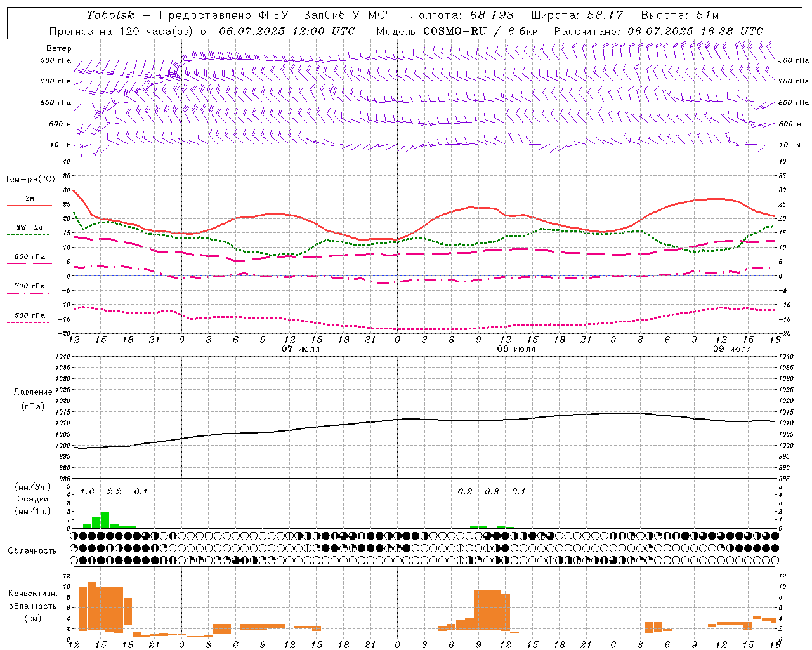812x650 pixels.
Task: Click the 'Ветер' panel label
Action: tap(59, 48)
